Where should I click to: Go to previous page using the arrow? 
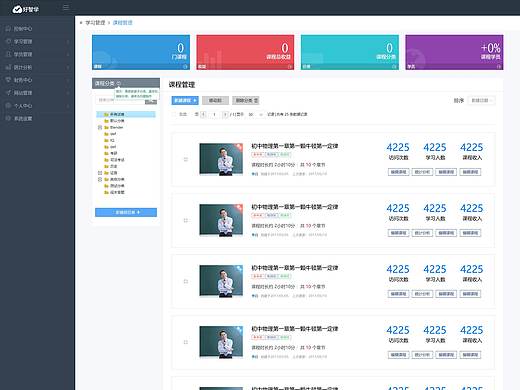click(203, 114)
